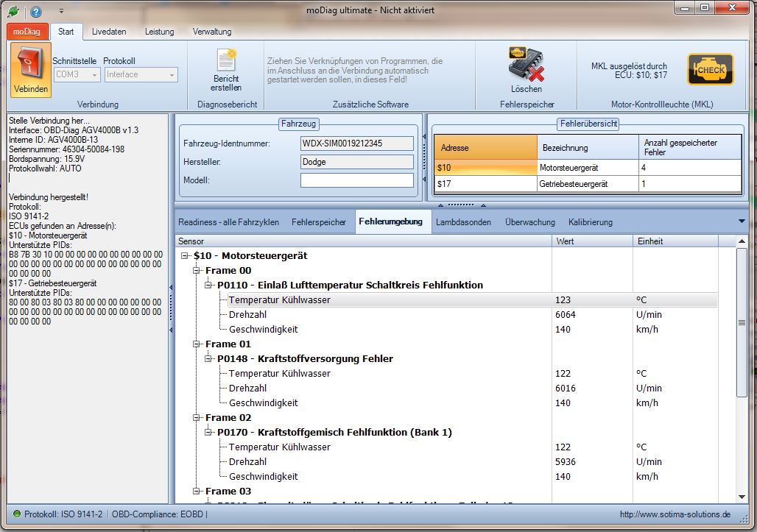757x532 pixels.
Task: Collapse the $10 - Motorsteuergerät tree node
Action: [184, 256]
